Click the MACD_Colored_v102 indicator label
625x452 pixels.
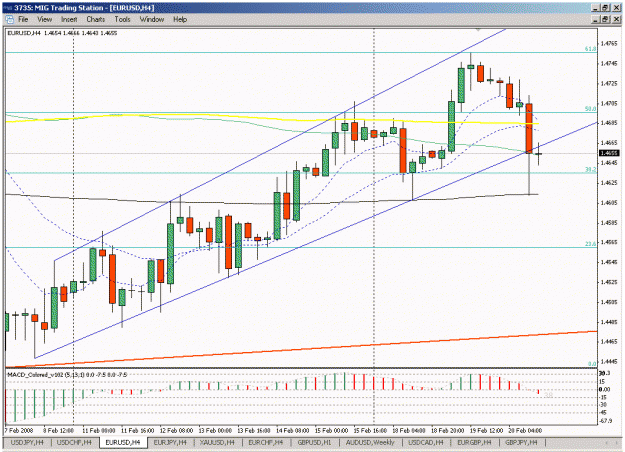point(67,374)
